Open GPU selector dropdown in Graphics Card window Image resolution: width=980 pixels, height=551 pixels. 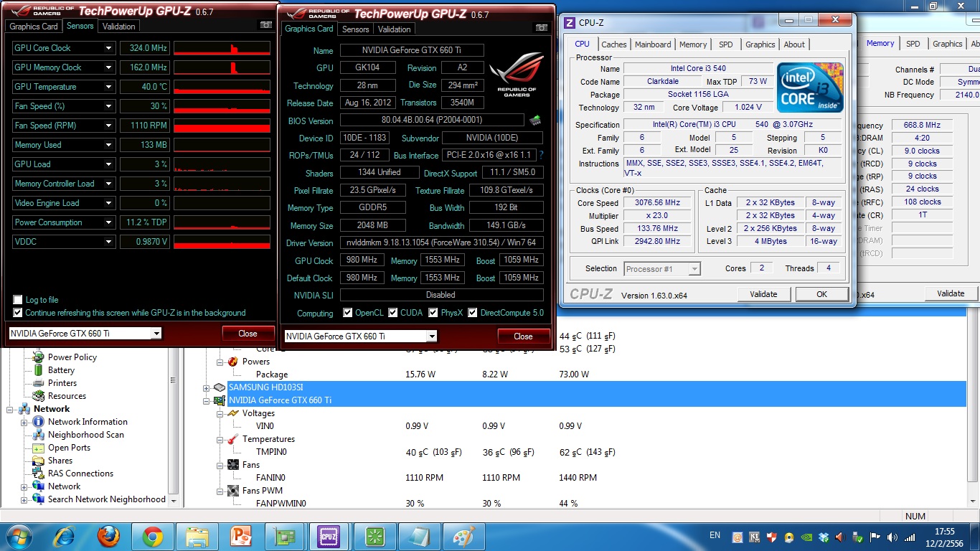coord(432,336)
